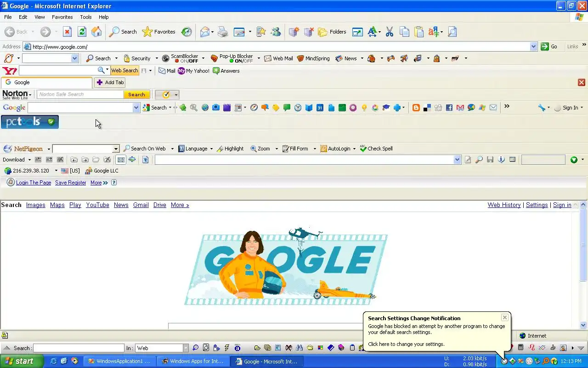Open the View menu
This screenshot has height=368, width=588.
coord(40,17)
